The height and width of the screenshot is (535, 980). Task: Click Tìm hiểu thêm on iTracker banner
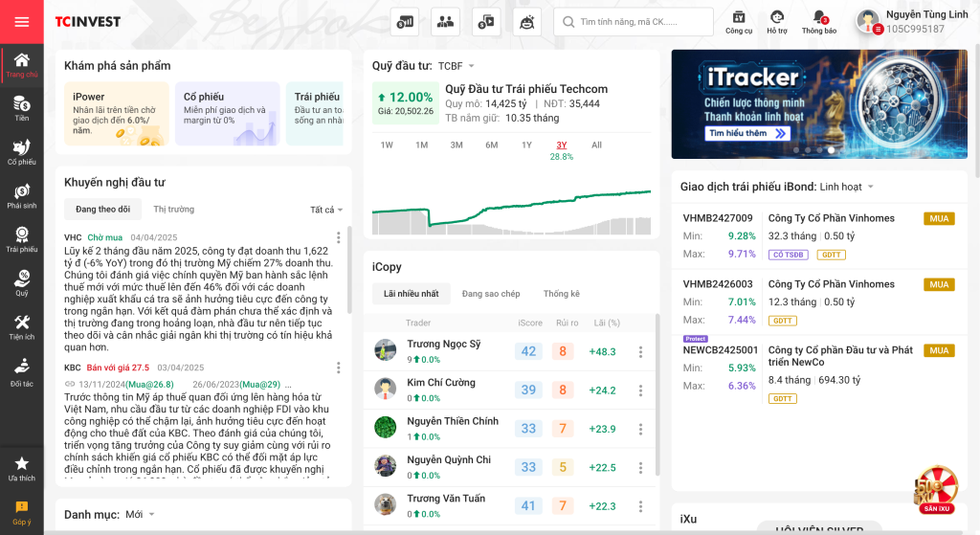747,133
